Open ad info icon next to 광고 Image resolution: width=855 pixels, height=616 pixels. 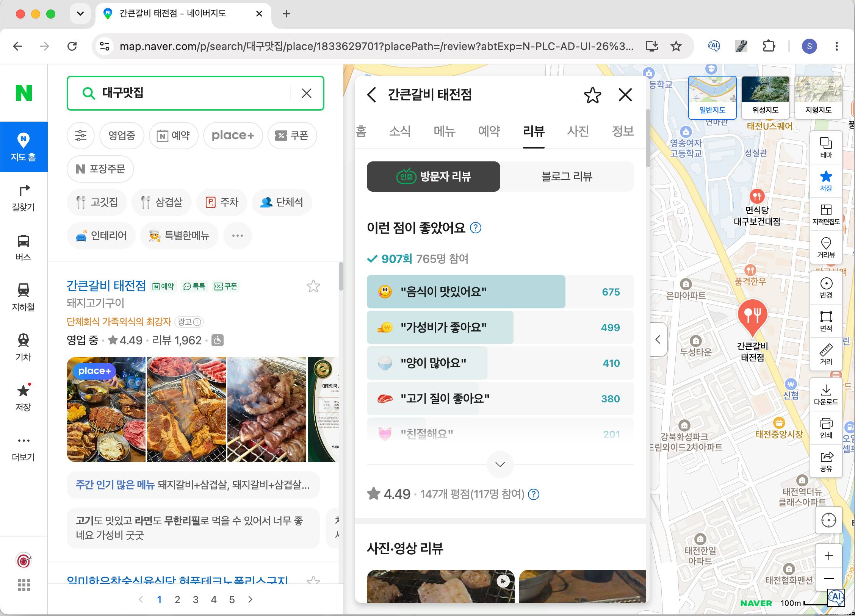pyautogui.click(x=197, y=322)
